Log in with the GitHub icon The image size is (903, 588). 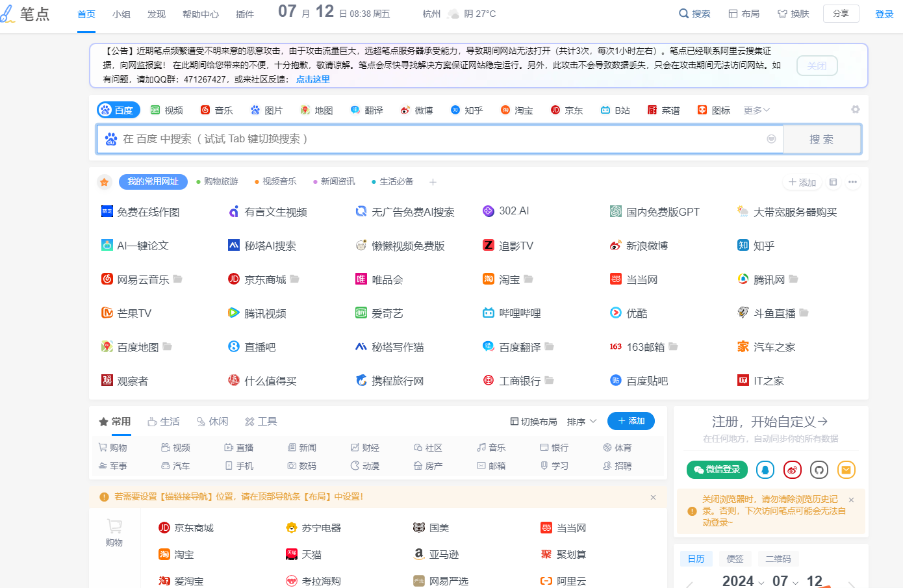click(819, 470)
